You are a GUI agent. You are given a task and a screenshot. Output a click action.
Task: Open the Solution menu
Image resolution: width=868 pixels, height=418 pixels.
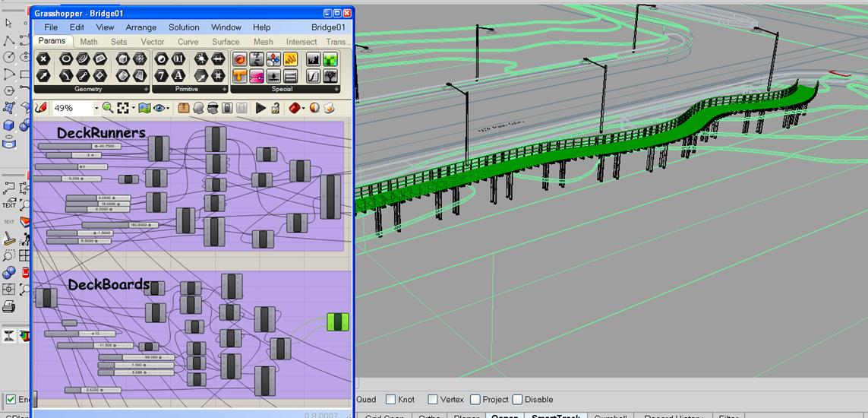[184, 27]
